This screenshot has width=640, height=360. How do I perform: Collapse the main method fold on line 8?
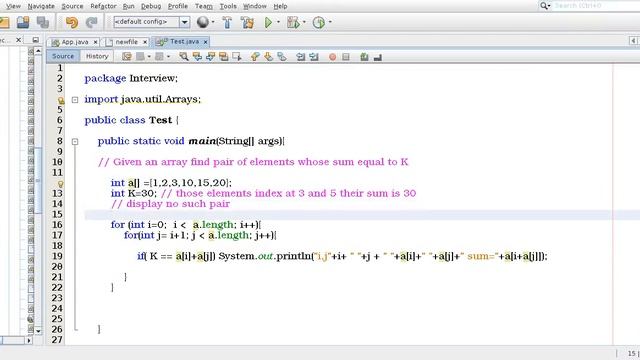pyautogui.click(x=75, y=142)
